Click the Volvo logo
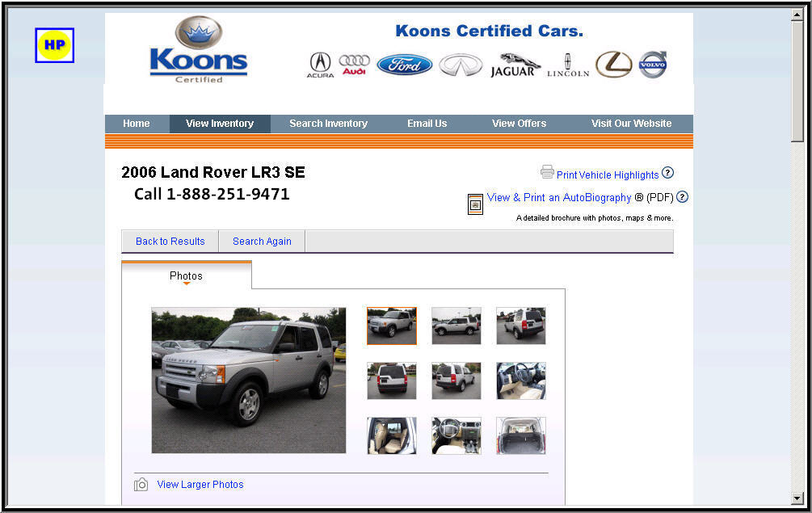The height and width of the screenshot is (513, 812). coord(653,65)
